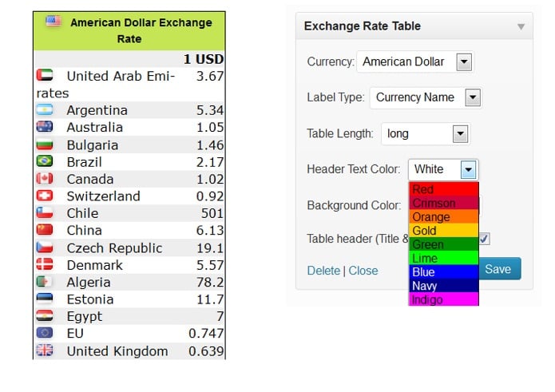Open the Table Length dropdown
Screen dimensions: 555x392
click(460, 134)
